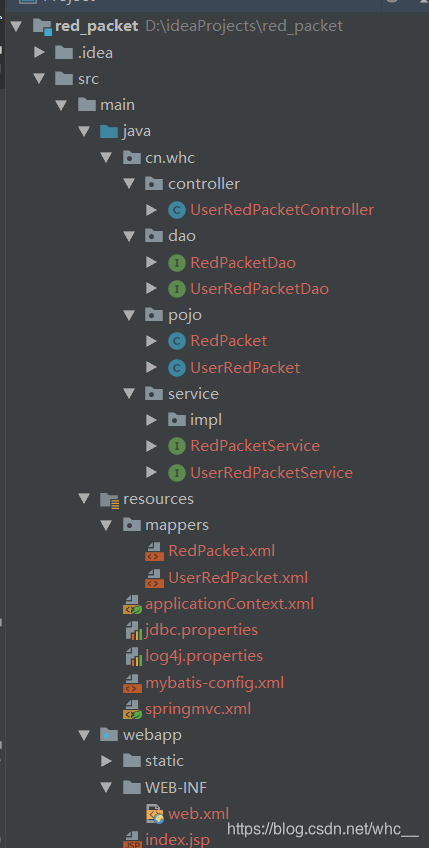Collapse the red_packet project root
The height and width of the screenshot is (848, 429).
point(15,26)
